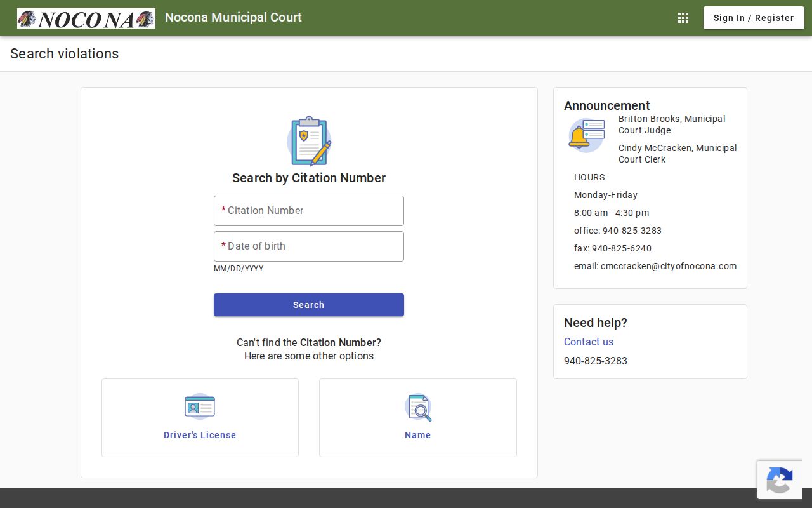
Task: Open Sign In / Register
Action: click(x=754, y=18)
